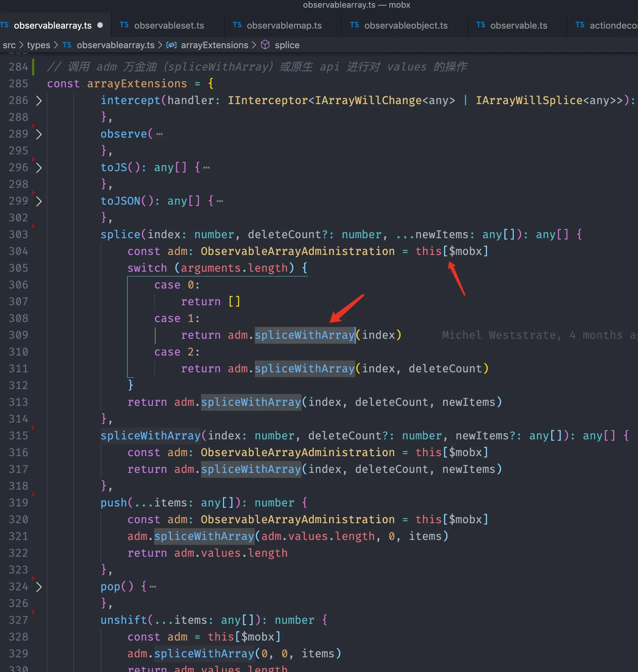Click the arrayExtensions symbol icon in breadcrumbs
Viewport: 638px width, 672px height.
pos(171,45)
